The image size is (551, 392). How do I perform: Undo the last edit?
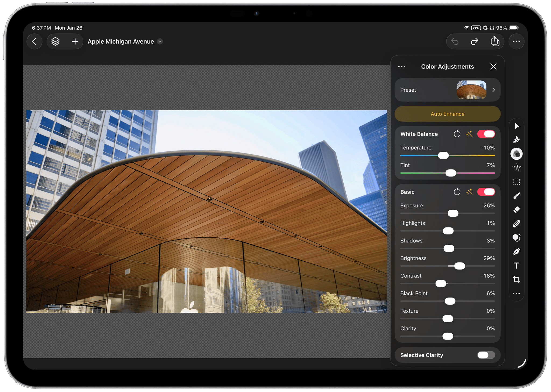point(455,41)
